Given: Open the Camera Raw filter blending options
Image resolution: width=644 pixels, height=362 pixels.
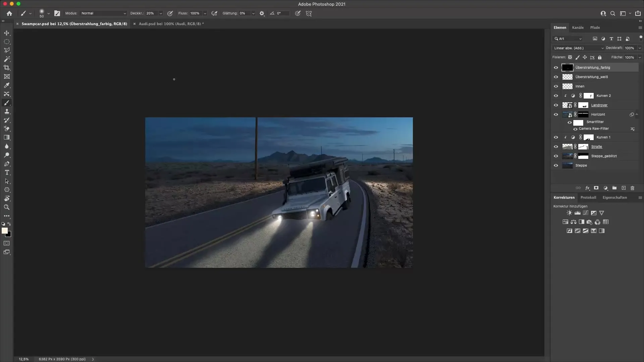Looking at the screenshot, I should pos(633,129).
